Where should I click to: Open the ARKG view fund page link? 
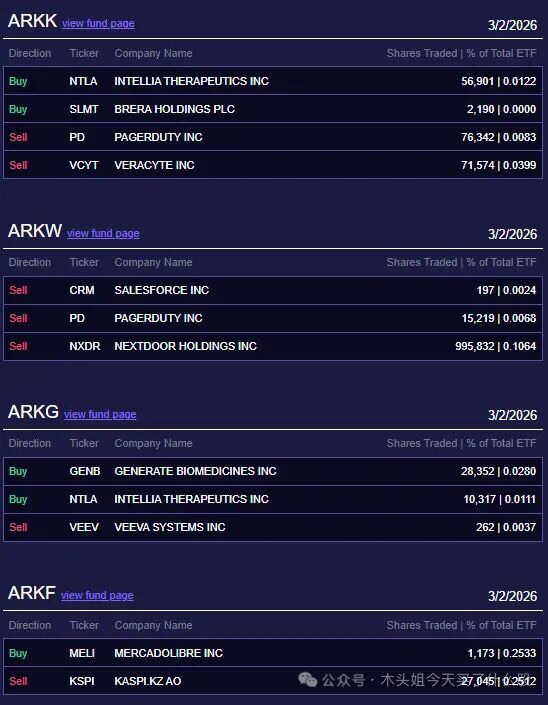coord(100,414)
